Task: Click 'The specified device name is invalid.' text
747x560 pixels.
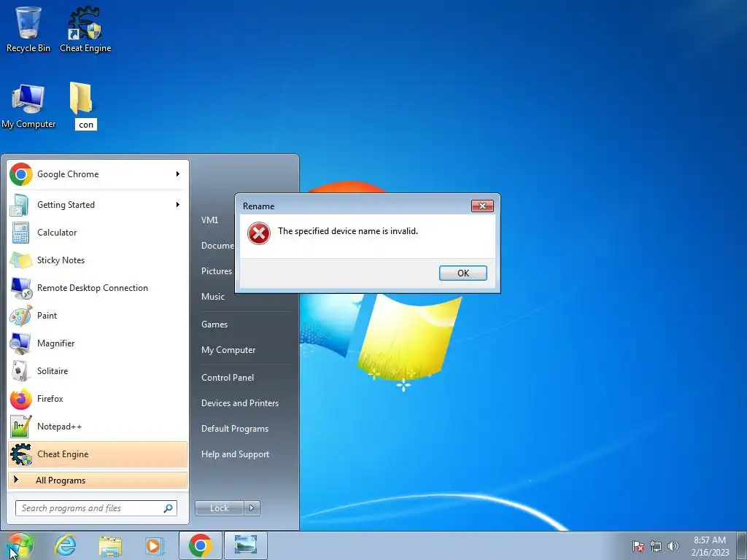Action: pyautogui.click(x=348, y=231)
